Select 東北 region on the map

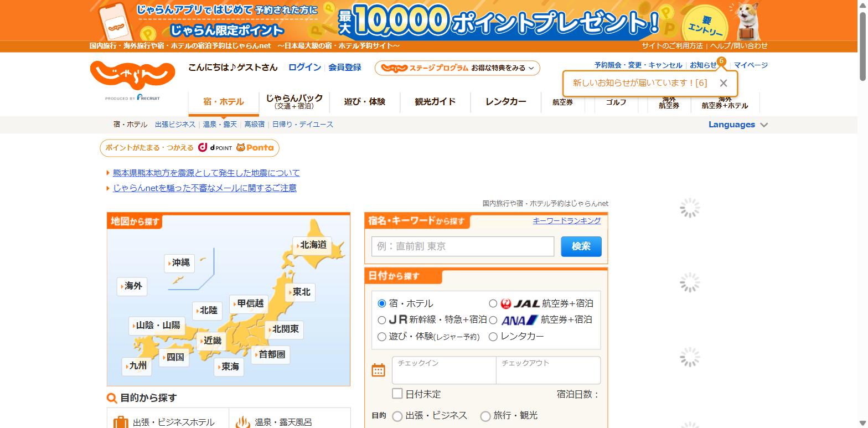[x=301, y=292]
